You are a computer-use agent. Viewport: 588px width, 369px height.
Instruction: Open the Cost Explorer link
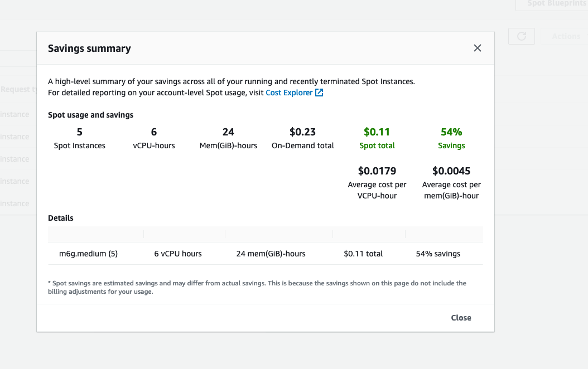tap(289, 93)
